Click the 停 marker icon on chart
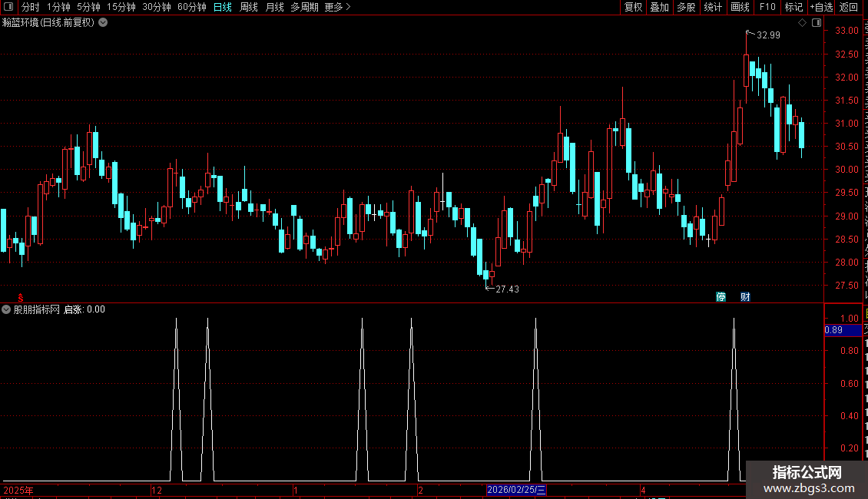The height and width of the screenshot is (499, 868). 721,296
